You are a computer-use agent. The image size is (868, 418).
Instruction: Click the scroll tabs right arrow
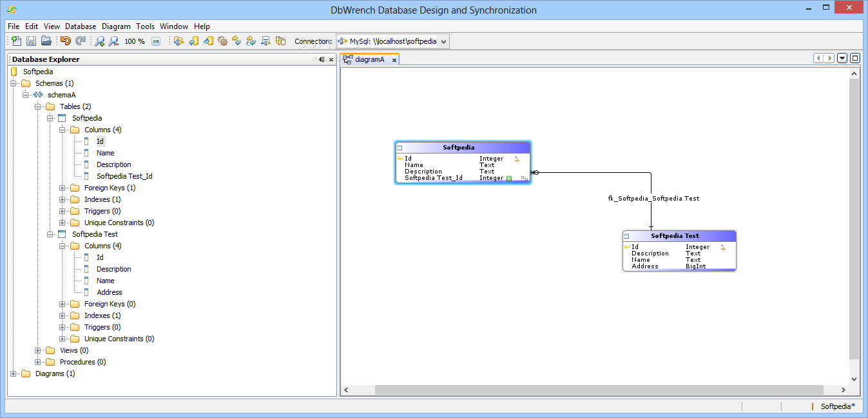[829, 58]
